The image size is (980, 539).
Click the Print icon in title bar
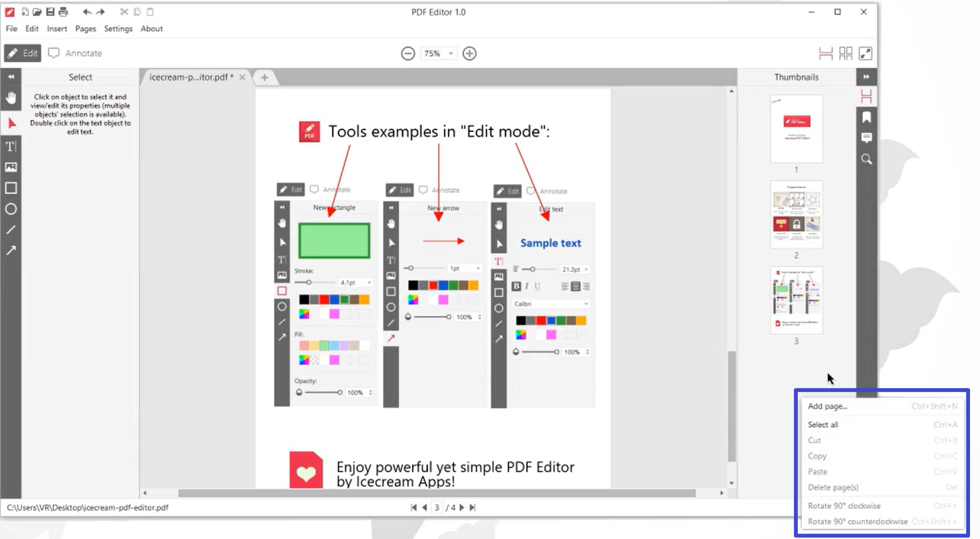pos(63,12)
